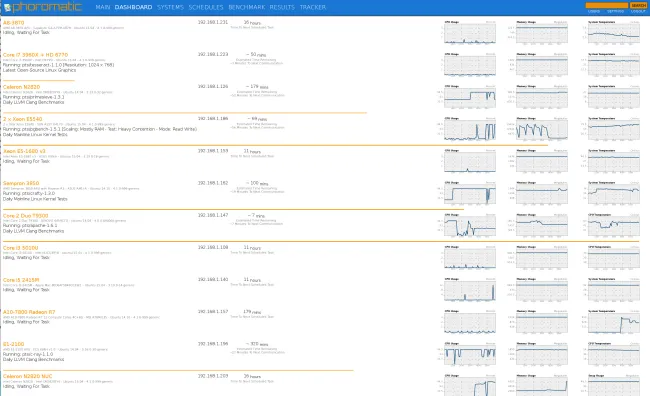Open the TRACKER page
Screen dimensions: 650x396
313,7
